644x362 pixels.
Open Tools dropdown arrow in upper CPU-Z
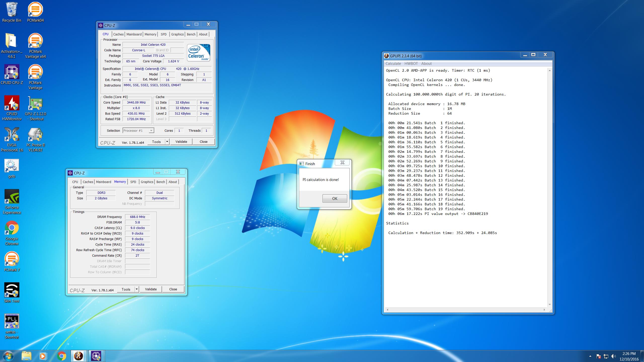[167, 142]
